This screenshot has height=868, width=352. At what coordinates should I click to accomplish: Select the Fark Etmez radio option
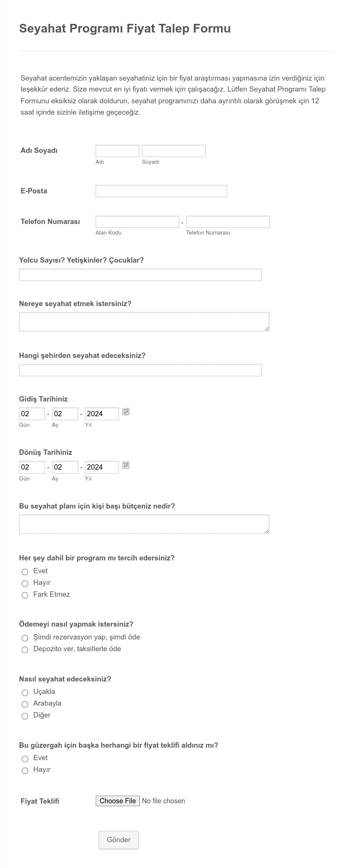pos(25,595)
